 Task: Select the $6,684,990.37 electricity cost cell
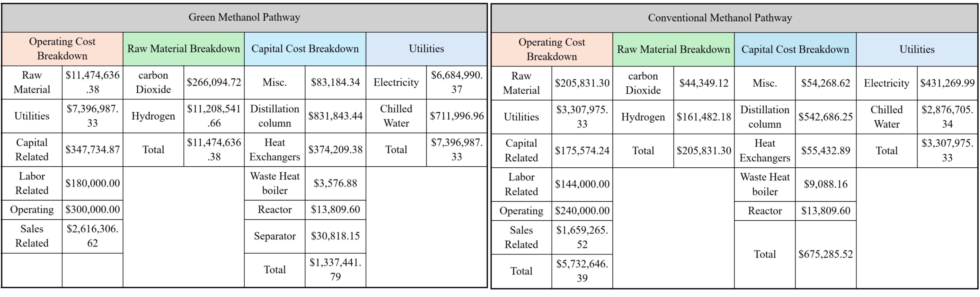point(456,83)
